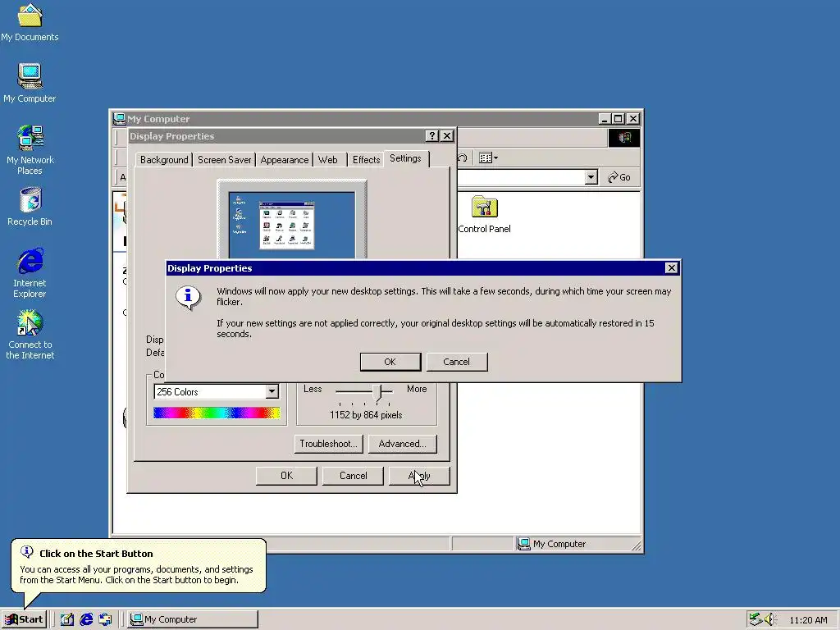Click the 'Click on the Start Button' balloon title
Viewport: 840px width, 630px height.
96,554
